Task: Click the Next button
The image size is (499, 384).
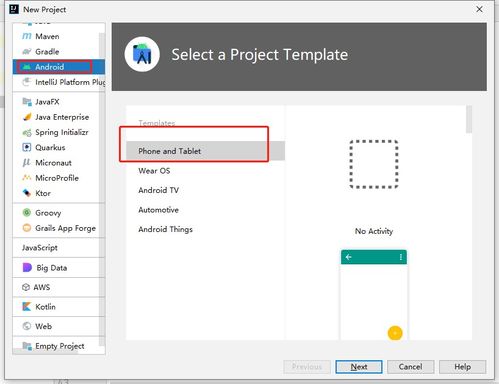Action: [359, 367]
